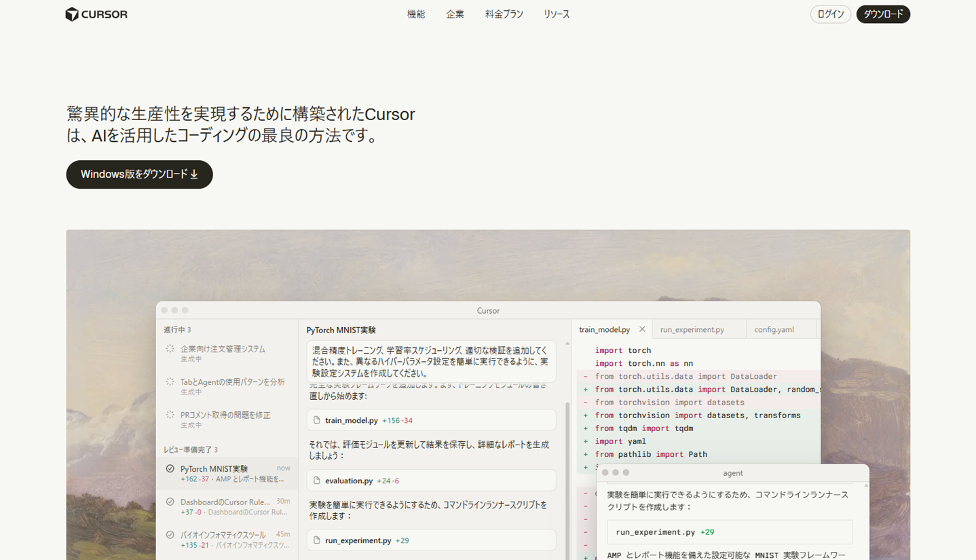The image size is (976, 560).
Task: Close the train_model.py tab
Action: click(642, 329)
